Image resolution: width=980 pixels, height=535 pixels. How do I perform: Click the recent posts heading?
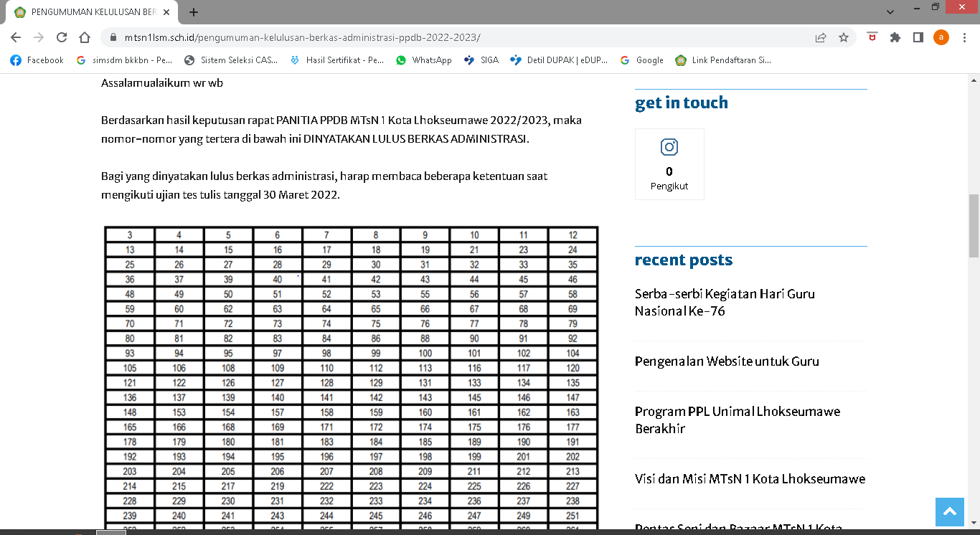coord(684,260)
